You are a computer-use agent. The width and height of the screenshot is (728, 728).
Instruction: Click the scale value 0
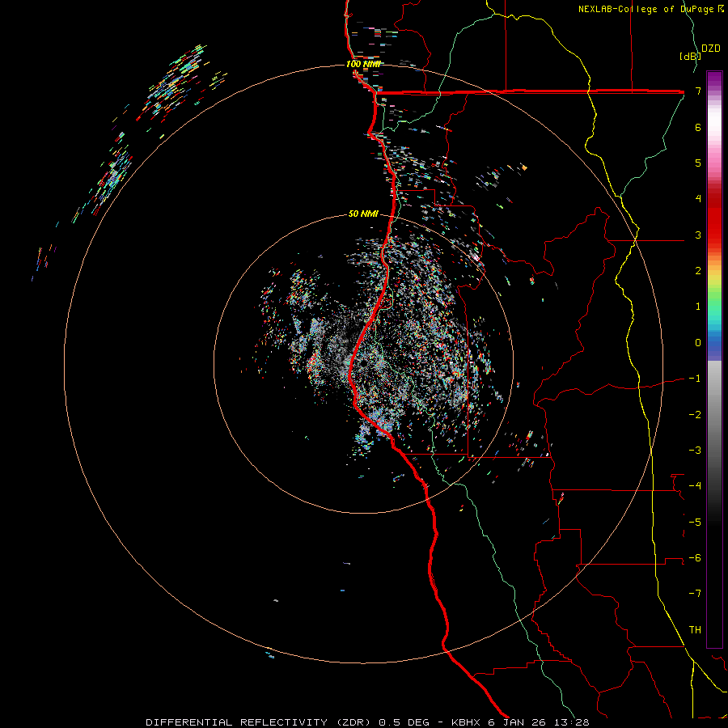pos(698,343)
